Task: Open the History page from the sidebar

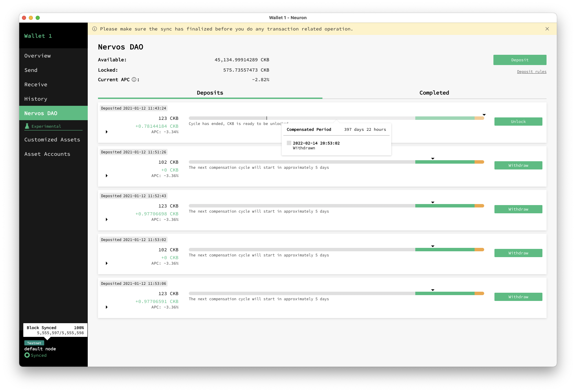Action: [x=35, y=99]
